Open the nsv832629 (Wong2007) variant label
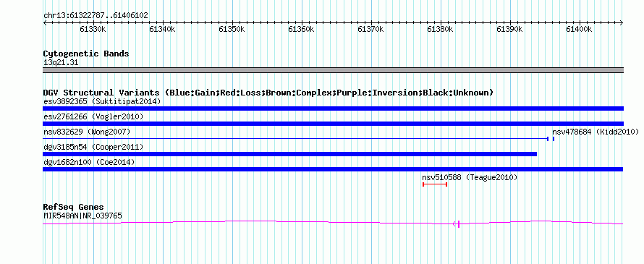The image size is (644, 264). pos(87,132)
